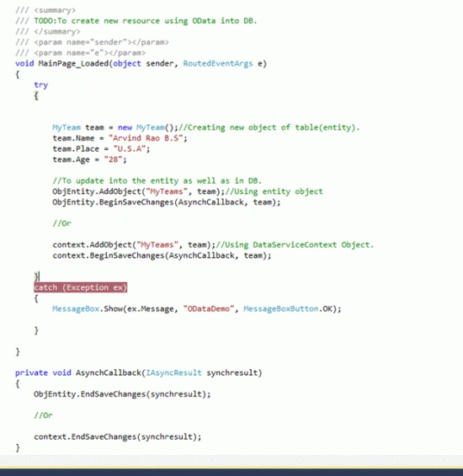This screenshot has width=463, height=476.
Task: Click the ObjEntity.EndSaveChanges line
Action: point(122,394)
